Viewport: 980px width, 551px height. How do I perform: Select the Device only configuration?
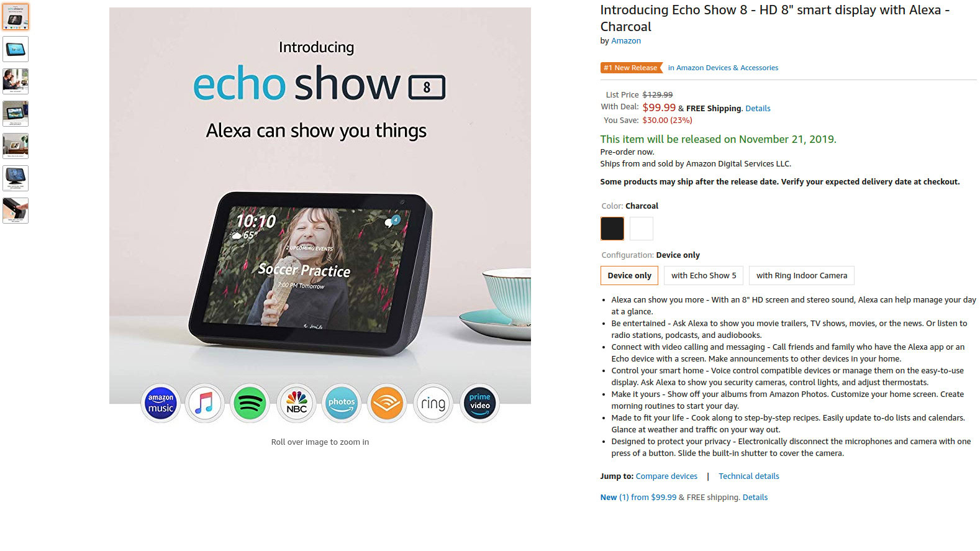(629, 276)
